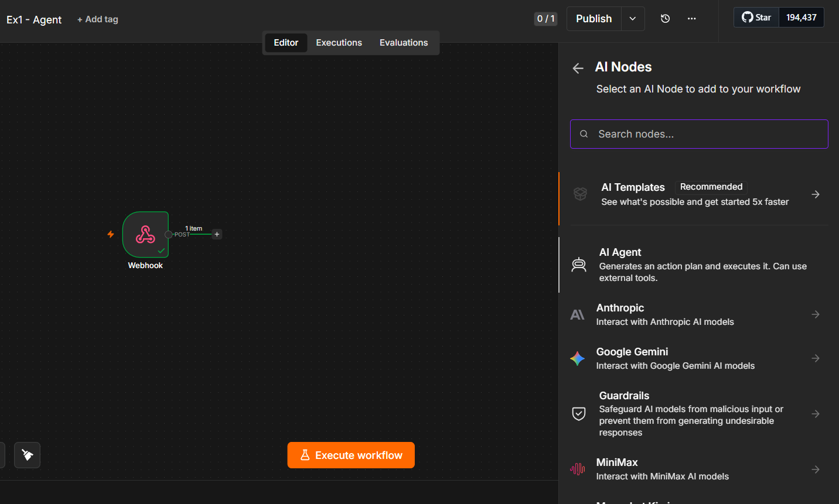Click the Webhook node icon
839x504 pixels.
pos(145,234)
